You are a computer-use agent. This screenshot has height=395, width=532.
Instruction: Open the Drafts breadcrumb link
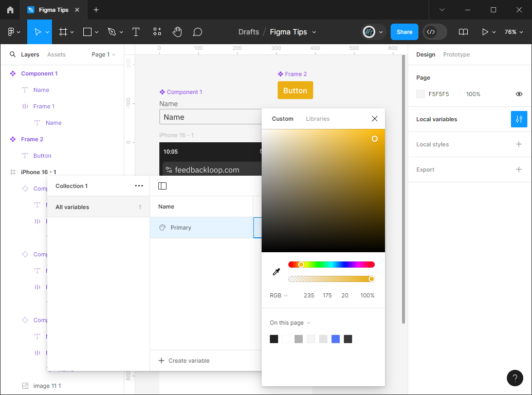pos(249,32)
